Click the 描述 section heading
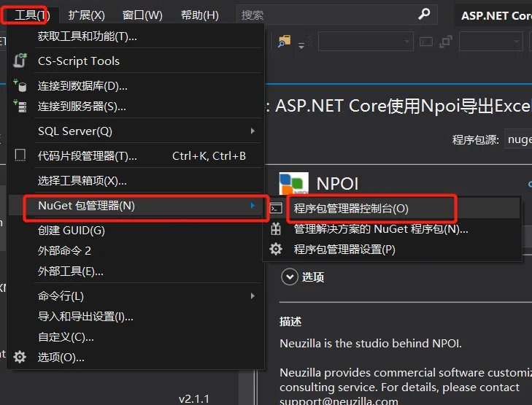This screenshot has width=532, height=405. point(290,321)
